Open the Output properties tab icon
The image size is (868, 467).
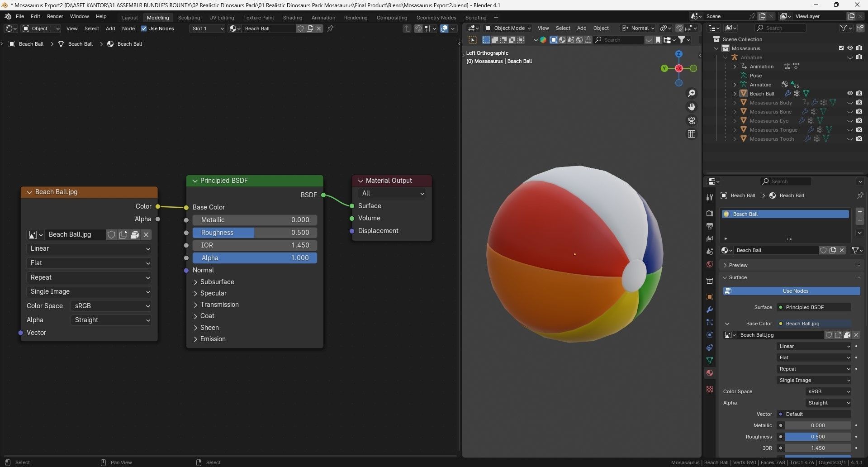coord(710,226)
